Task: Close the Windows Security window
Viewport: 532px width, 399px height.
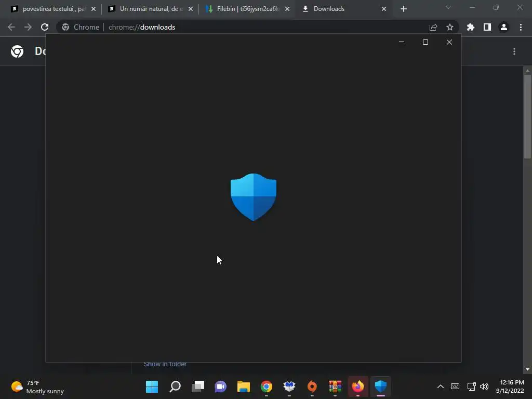Action: (x=449, y=42)
